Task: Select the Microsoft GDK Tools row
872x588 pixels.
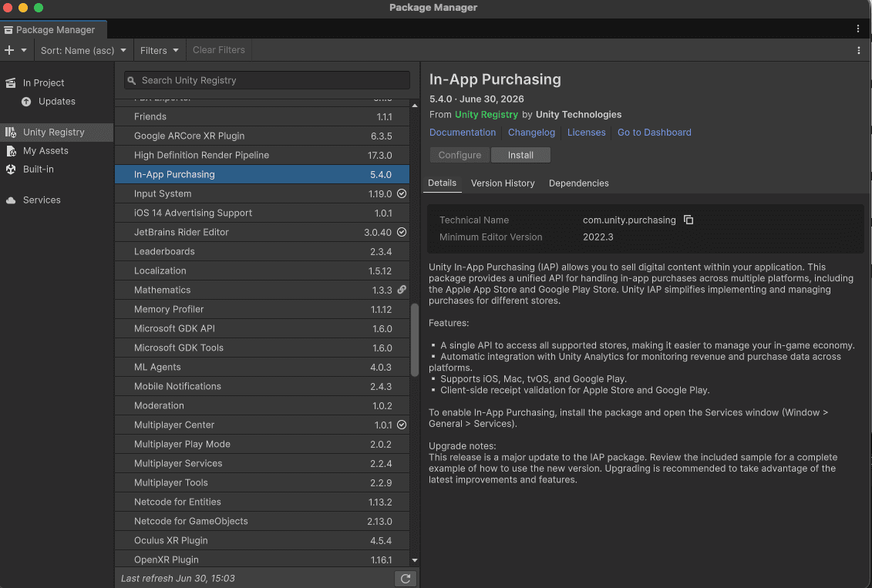Action: click(x=262, y=348)
